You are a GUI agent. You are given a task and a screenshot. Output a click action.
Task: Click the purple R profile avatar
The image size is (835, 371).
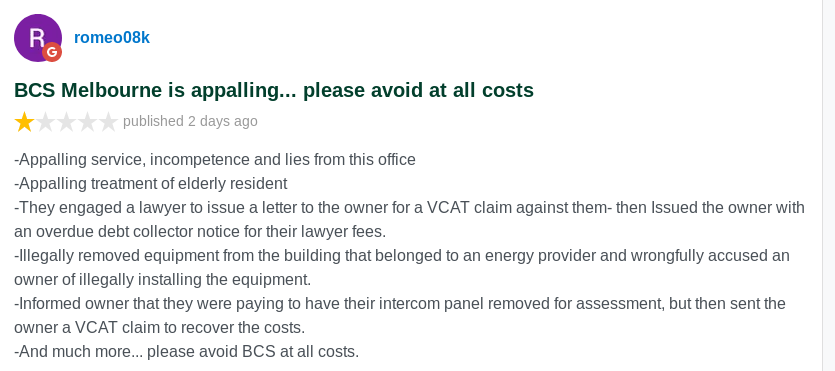pos(38,38)
